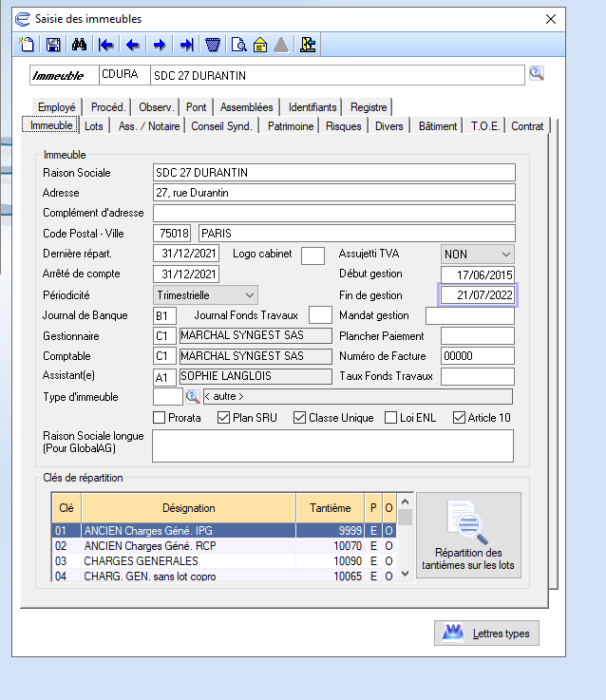Screen dimensions: 606x700
Task: Toggle the Logo cabinet box
Action: coord(312,255)
